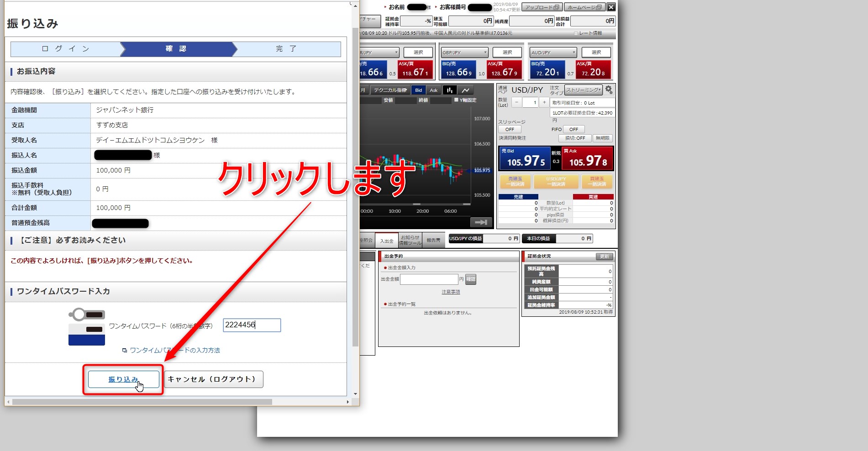Toggle the FIFO OFF button
This screenshot has width=868, height=451.
pyautogui.click(x=573, y=130)
